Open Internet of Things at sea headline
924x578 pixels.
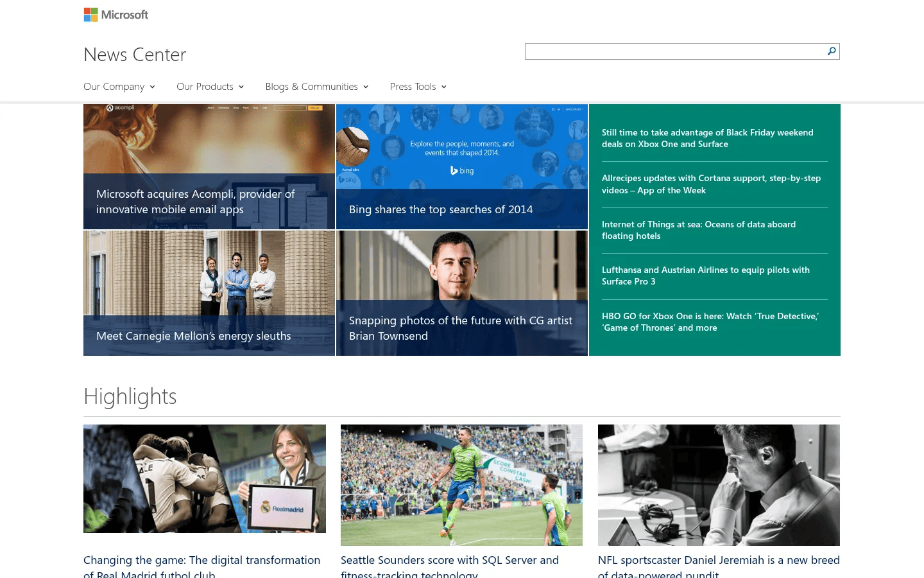pos(699,230)
